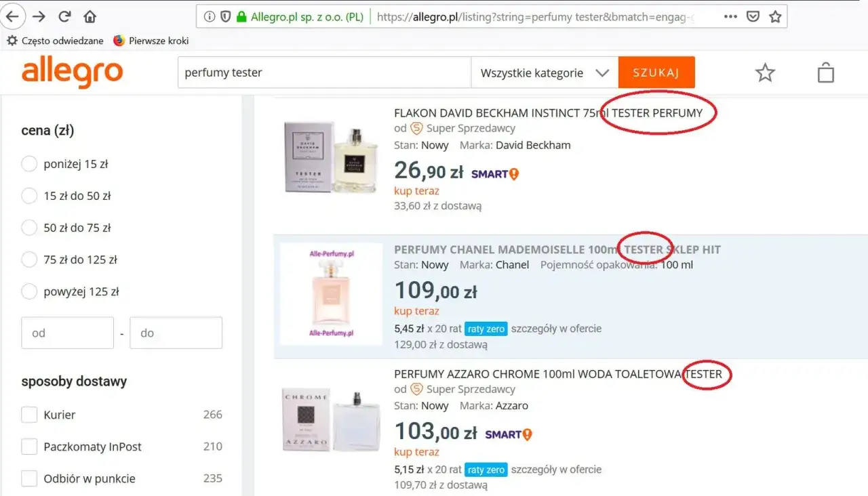Image resolution: width=868 pixels, height=496 pixels.
Task: Open the Pierwsze kroki bookmark
Action: coord(151,41)
